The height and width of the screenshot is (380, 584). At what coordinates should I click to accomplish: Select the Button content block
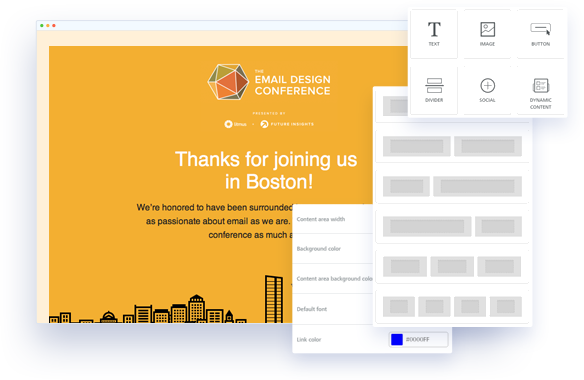(x=540, y=34)
